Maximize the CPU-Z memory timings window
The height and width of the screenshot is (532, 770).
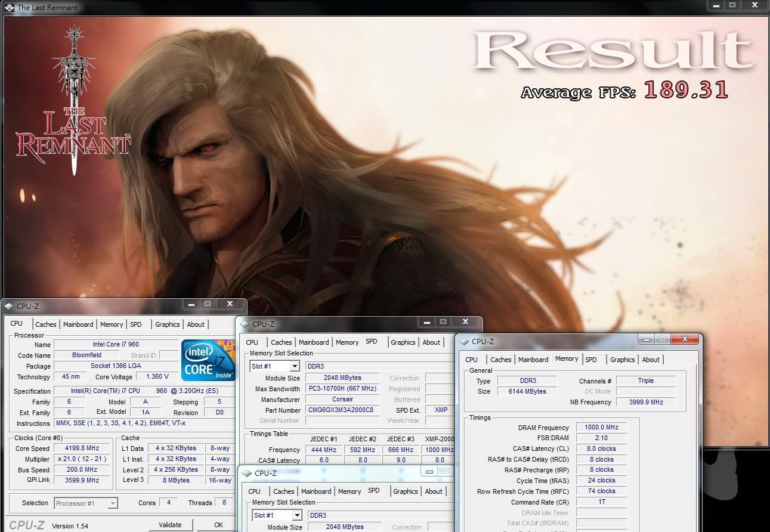click(x=662, y=339)
